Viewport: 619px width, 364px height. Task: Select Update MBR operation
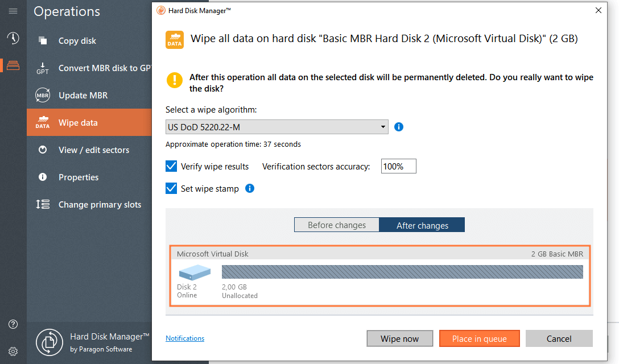[x=89, y=95]
